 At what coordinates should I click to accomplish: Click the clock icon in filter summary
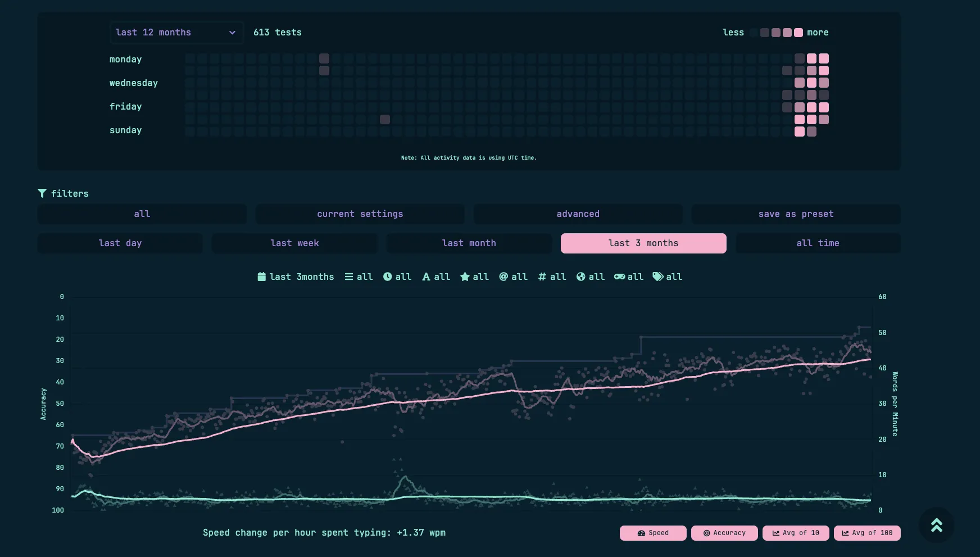[387, 277]
